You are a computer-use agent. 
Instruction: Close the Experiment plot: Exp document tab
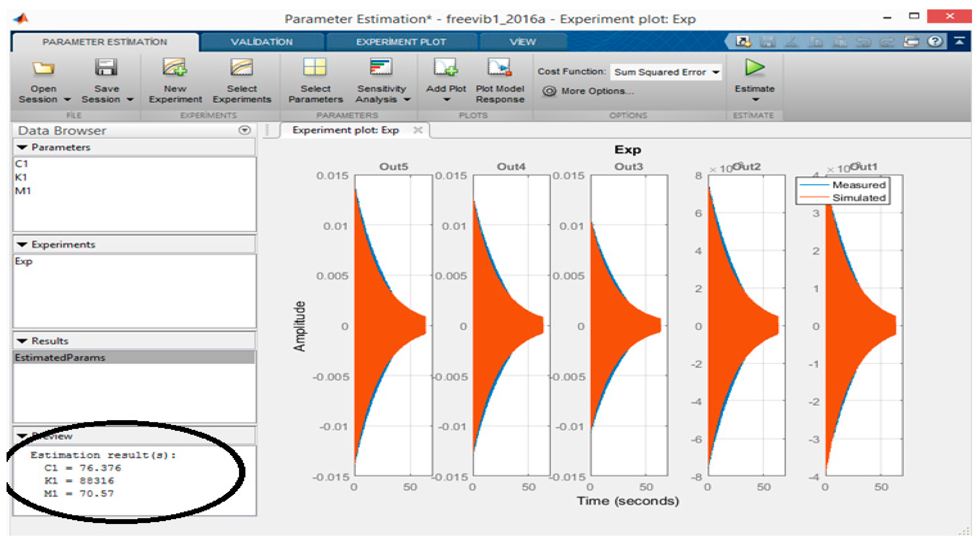coord(418,130)
